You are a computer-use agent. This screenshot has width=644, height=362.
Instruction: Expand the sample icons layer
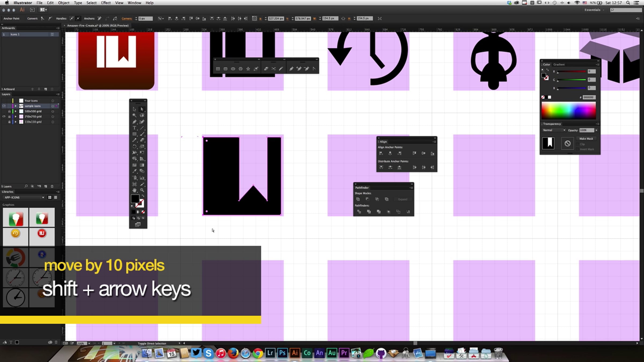[16, 106]
